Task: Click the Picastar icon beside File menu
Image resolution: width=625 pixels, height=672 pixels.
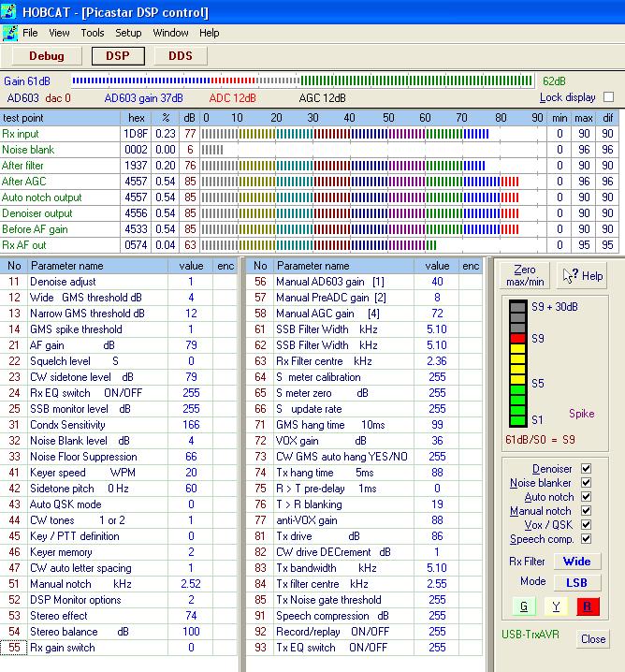Action: [x=9, y=33]
